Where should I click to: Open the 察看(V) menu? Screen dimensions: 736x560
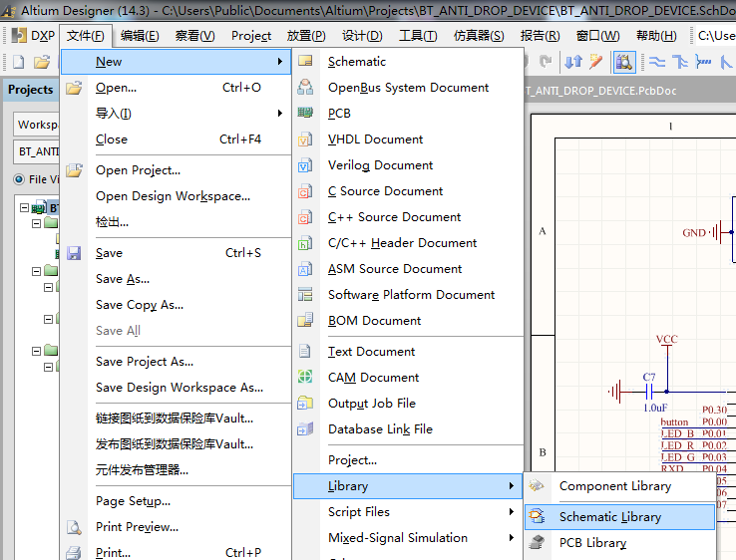click(194, 36)
